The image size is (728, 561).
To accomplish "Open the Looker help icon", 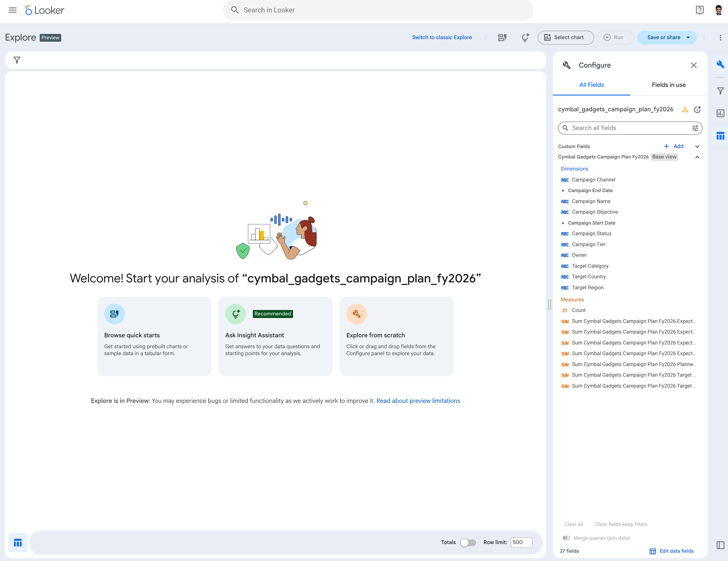I will tap(699, 10).
